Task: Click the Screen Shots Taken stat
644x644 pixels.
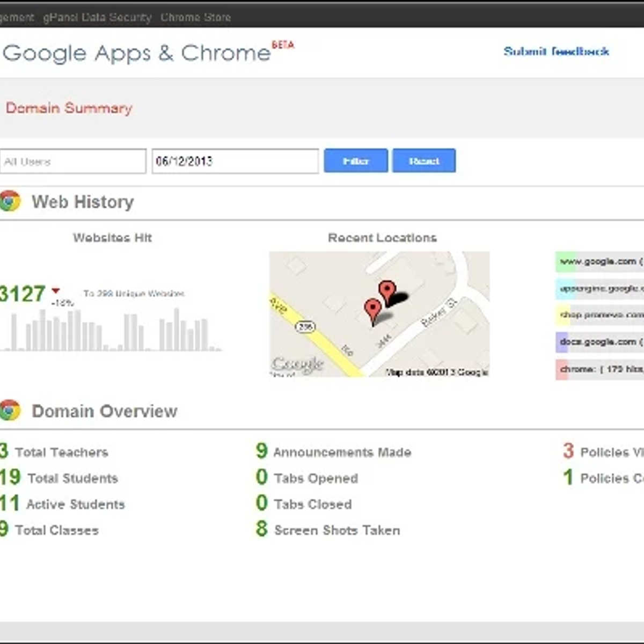Action: (x=328, y=530)
